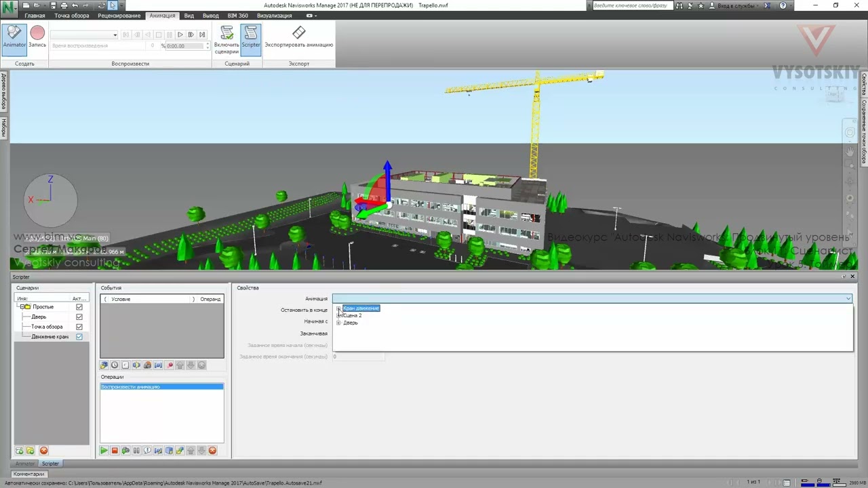Click the playback time field 0:00.00

[185, 46]
